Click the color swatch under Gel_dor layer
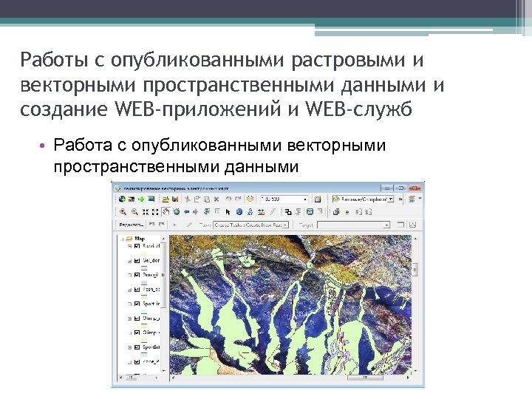 point(144,268)
